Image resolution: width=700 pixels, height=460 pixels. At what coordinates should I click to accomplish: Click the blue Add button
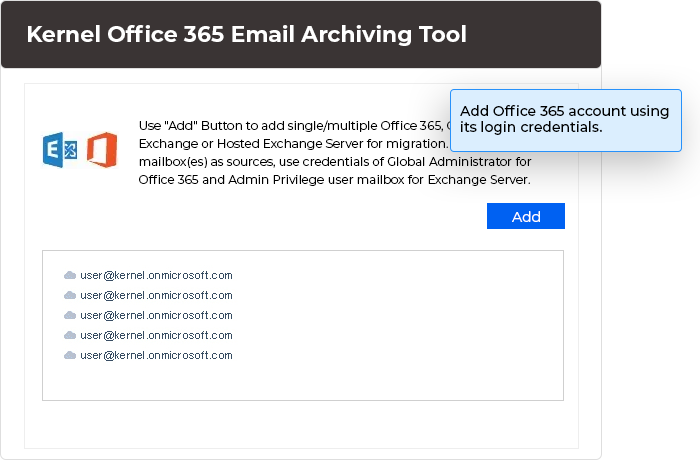coord(525,216)
